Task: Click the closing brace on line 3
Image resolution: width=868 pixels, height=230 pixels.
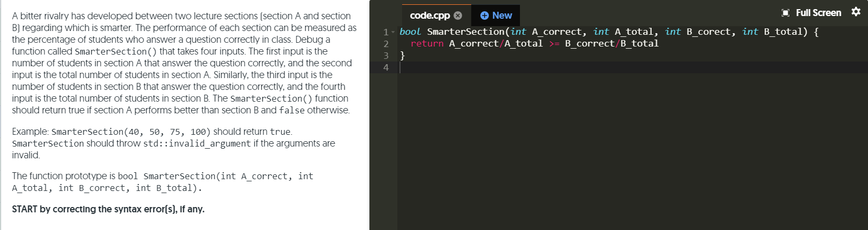Action: [x=402, y=56]
